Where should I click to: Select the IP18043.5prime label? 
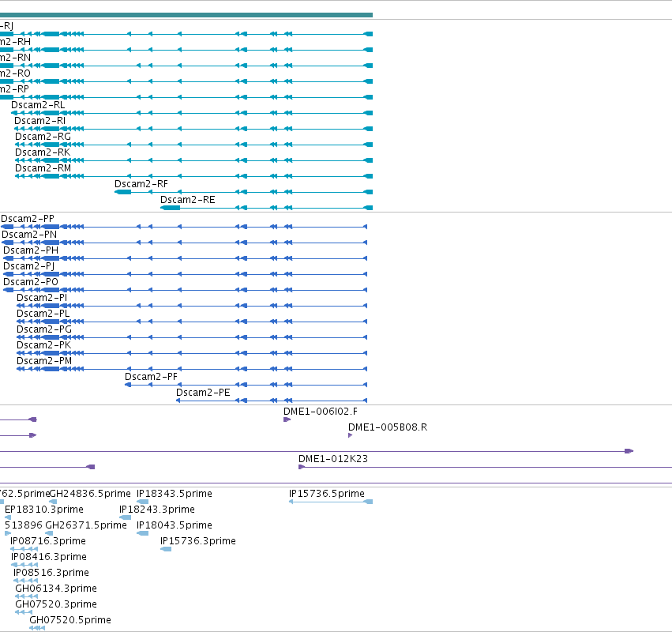(175, 526)
